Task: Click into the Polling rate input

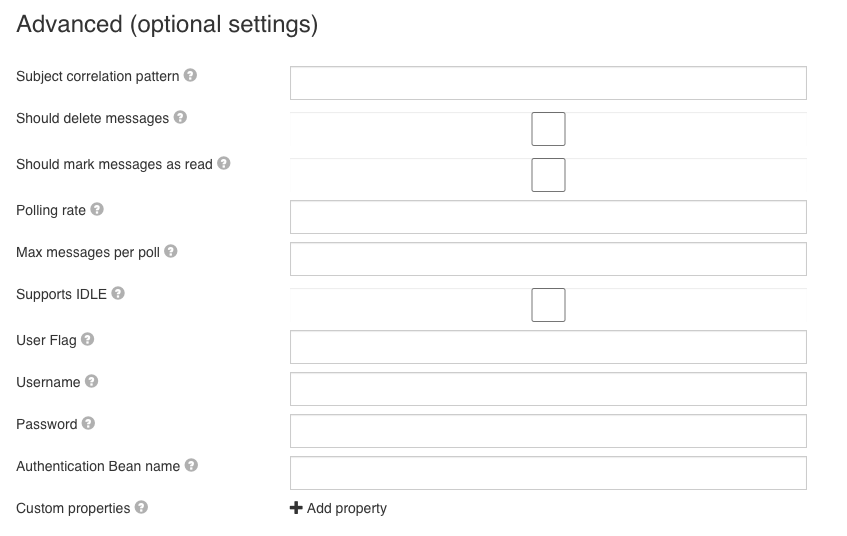Action: pyautogui.click(x=548, y=217)
